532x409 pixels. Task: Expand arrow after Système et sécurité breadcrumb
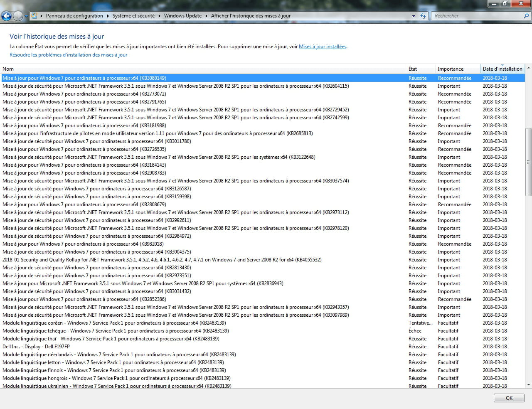coord(160,16)
